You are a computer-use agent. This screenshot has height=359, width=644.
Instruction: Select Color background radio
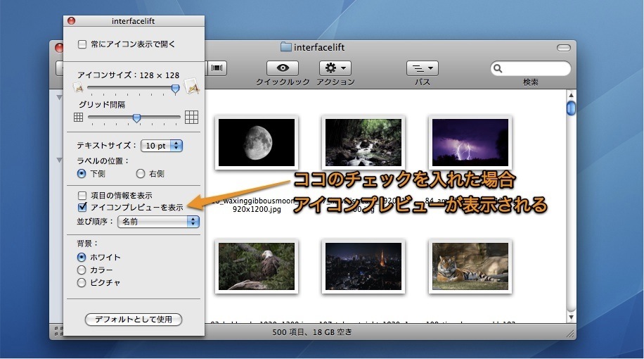(82, 270)
